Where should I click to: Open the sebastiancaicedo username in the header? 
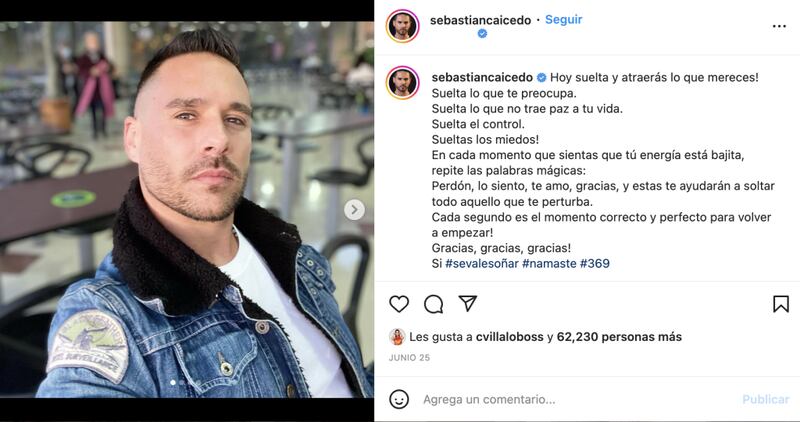pos(480,20)
